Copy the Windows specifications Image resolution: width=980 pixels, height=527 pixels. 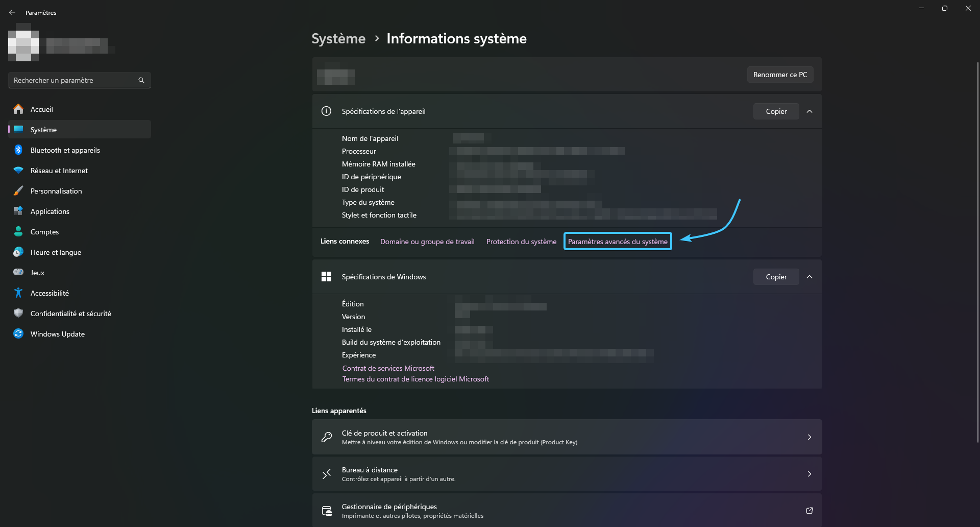[x=776, y=277]
